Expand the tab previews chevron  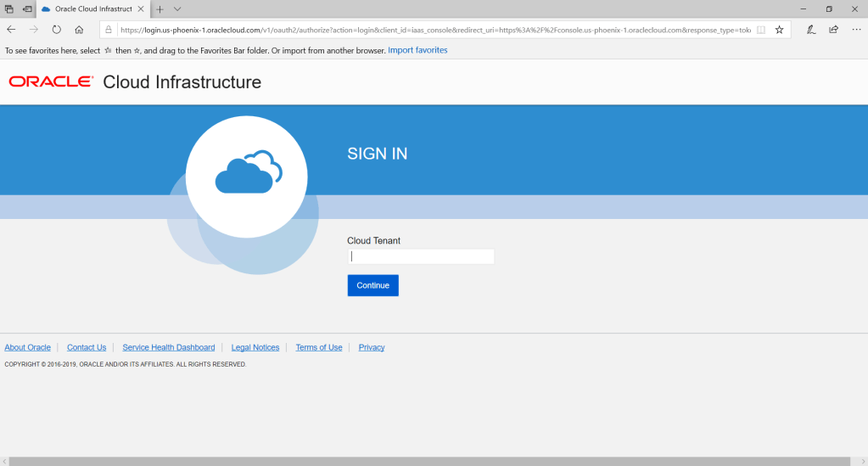coord(177,8)
